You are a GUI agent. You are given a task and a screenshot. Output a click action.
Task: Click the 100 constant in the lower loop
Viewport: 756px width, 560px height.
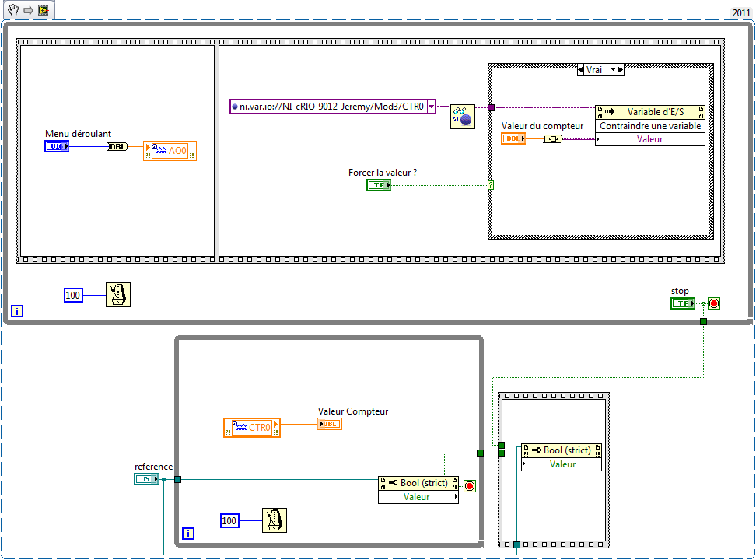[229, 521]
